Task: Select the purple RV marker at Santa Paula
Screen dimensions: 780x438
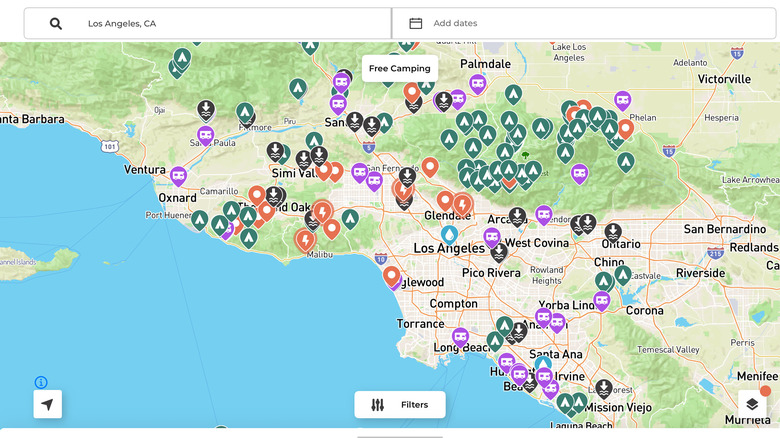Action: pyautogui.click(x=206, y=134)
